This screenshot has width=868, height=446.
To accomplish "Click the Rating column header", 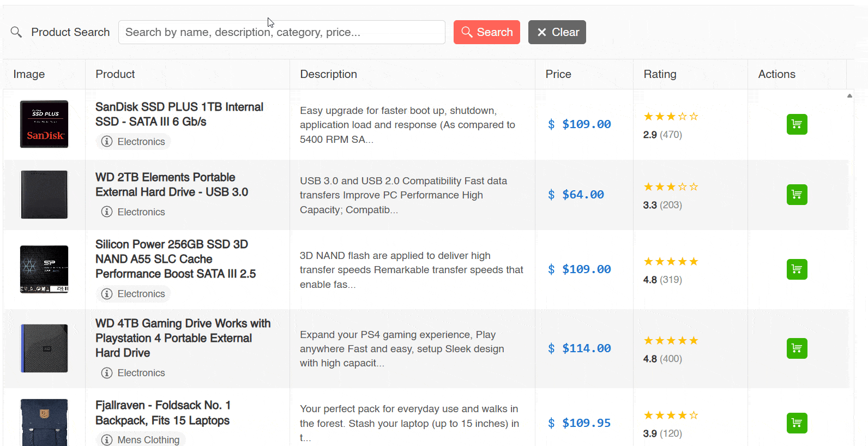I will (660, 74).
